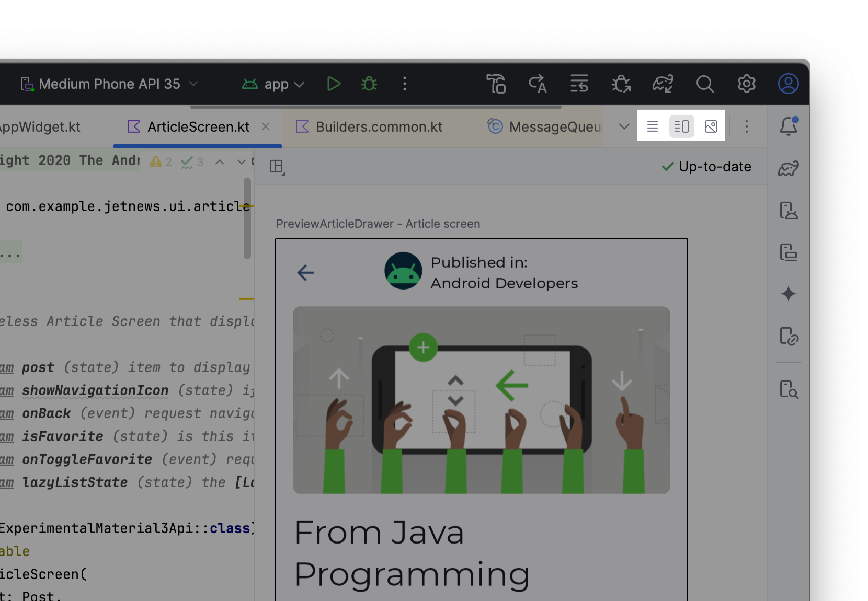
Task: Switch editor to Code-only view
Action: click(x=652, y=126)
